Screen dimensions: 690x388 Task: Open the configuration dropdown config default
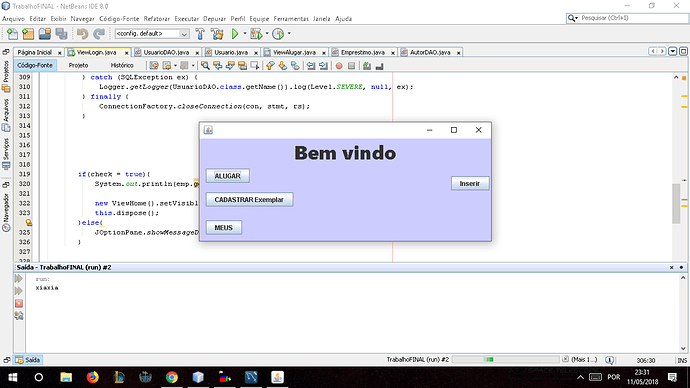click(152, 33)
